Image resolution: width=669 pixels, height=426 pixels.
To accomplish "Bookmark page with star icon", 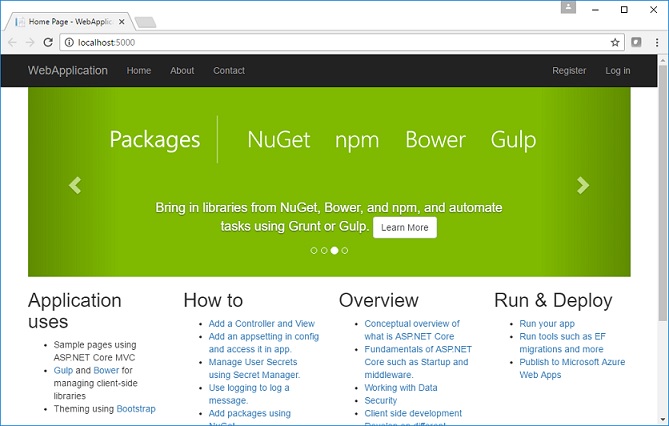I will [615, 42].
